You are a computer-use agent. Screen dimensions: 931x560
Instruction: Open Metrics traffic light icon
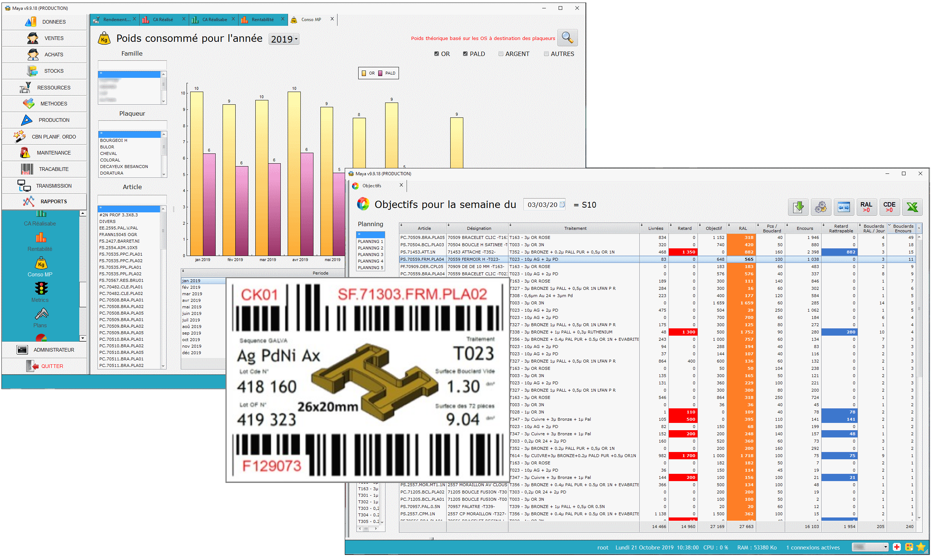tap(41, 289)
